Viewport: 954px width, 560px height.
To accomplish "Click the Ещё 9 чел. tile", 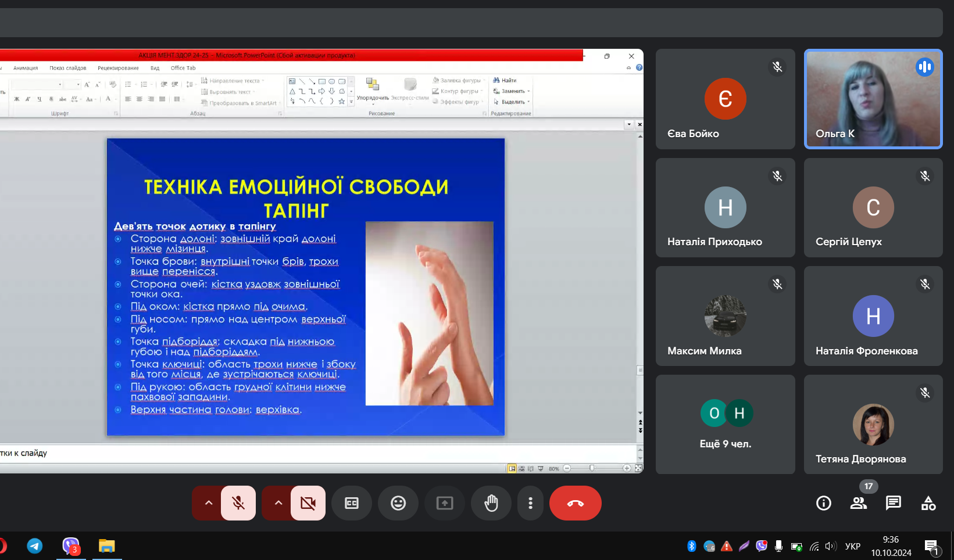I will coord(725,424).
